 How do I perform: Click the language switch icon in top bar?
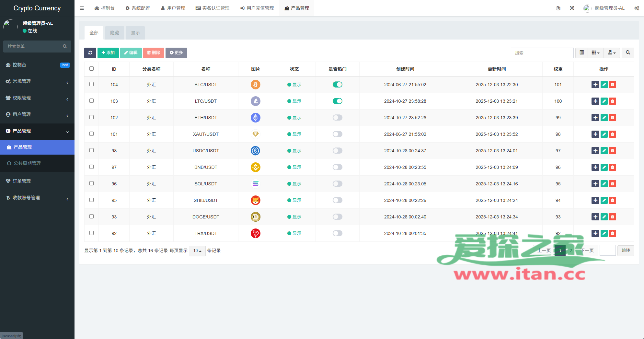tap(558, 8)
